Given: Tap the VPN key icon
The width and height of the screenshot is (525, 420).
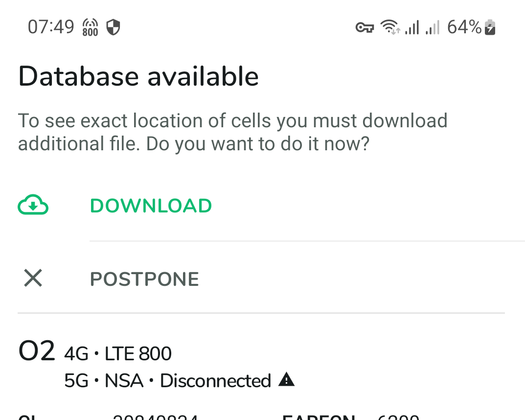Looking at the screenshot, I should tap(365, 28).
